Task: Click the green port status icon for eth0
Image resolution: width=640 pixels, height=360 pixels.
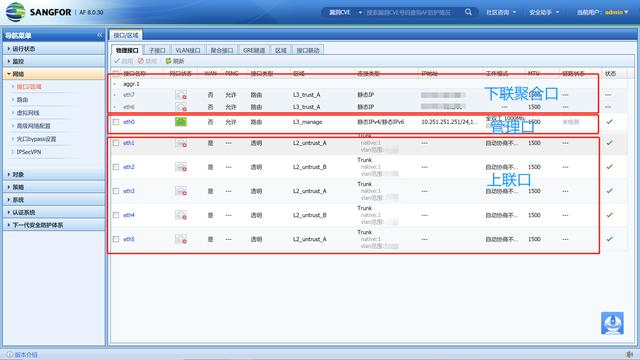Action: point(181,122)
